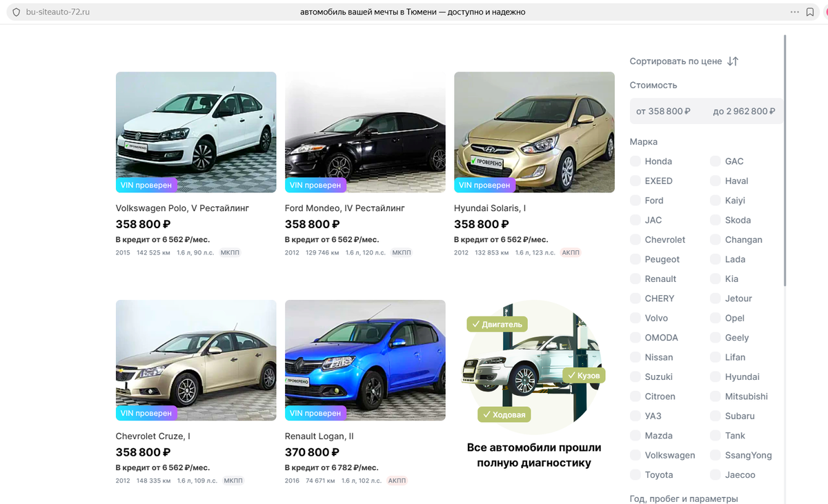Viewport: 828px width, 504px height.
Task: Check the CHERY brand filter
Action: 635,299
